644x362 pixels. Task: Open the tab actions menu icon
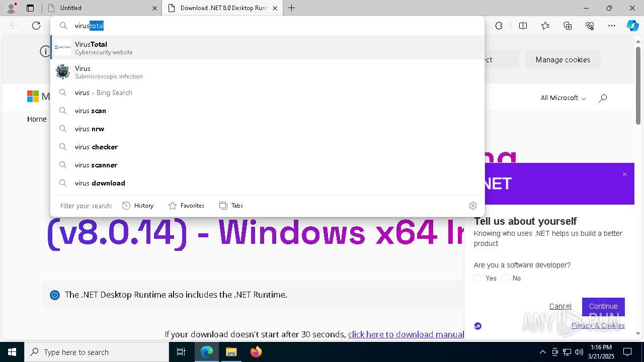pos(30,8)
